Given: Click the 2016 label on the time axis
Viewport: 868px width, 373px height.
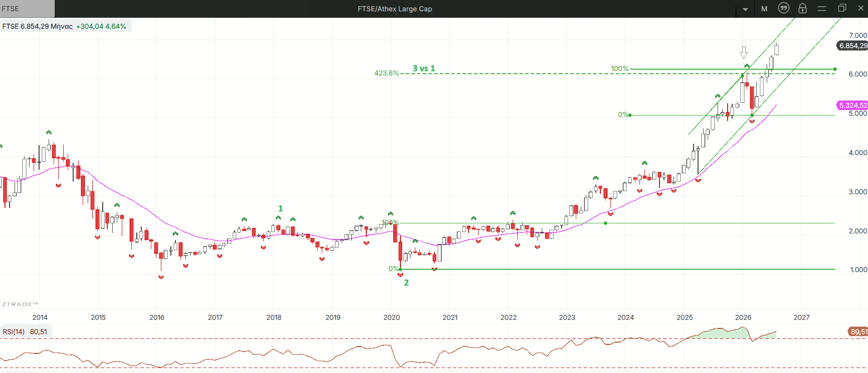Looking at the screenshot, I should tap(157, 318).
